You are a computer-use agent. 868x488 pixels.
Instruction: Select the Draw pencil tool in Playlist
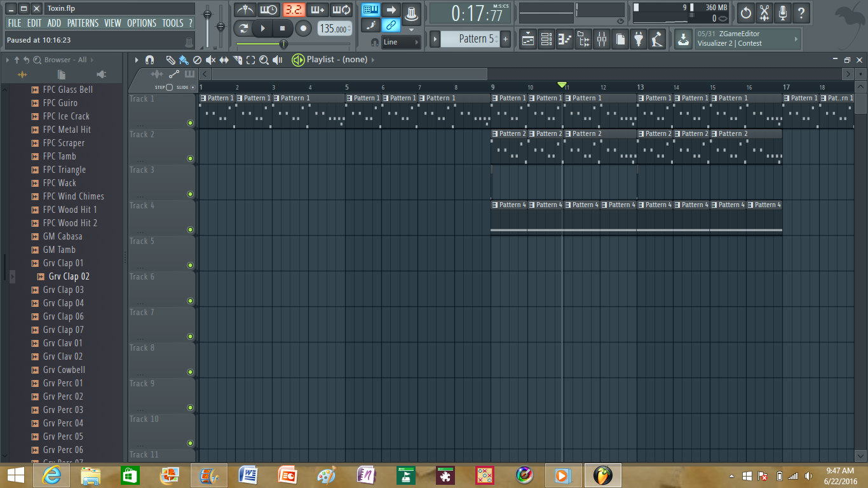tap(170, 60)
